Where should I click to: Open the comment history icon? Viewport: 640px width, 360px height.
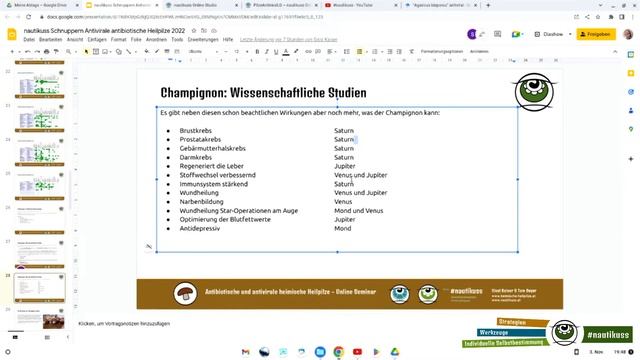497,34
